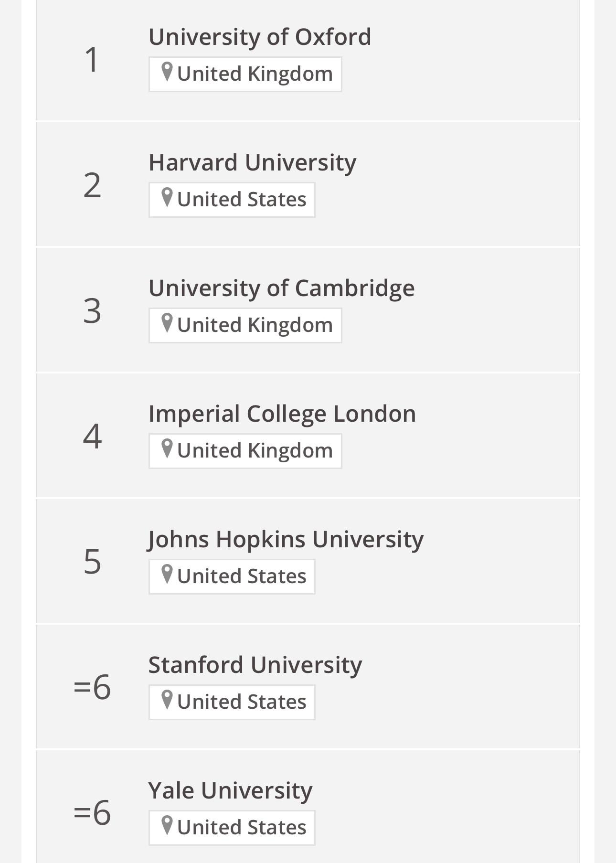616x863 pixels.
Task: Open the University of Cambridge link
Action: tap(281, 288)
